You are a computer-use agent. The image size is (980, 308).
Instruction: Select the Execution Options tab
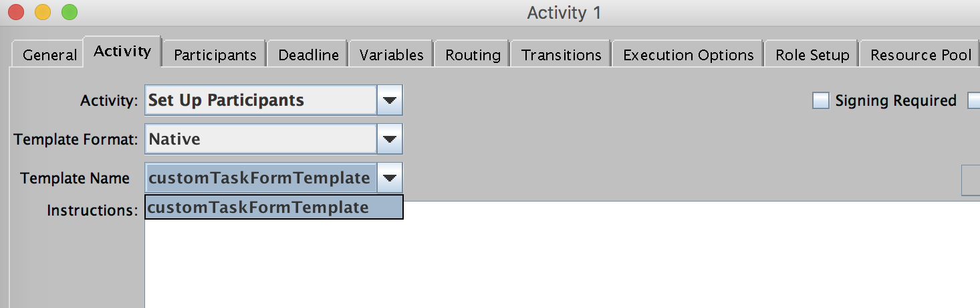pyautogui.click(x=688, y=55)
